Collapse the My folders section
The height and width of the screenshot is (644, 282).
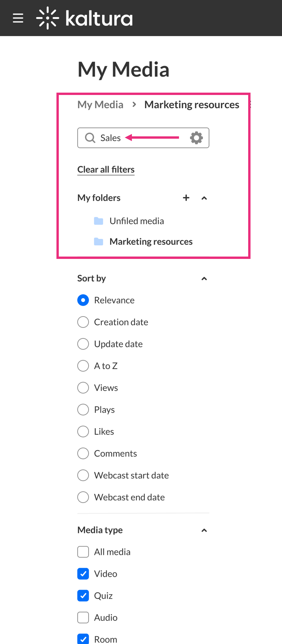tap(204, 198)
